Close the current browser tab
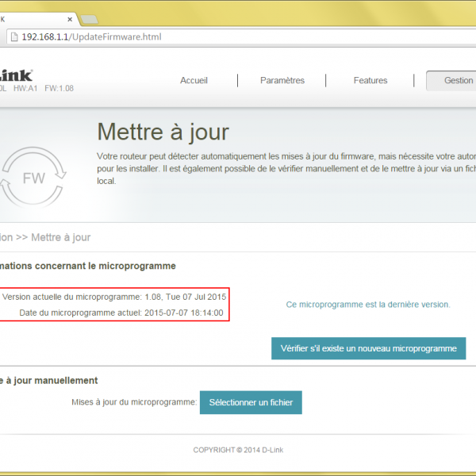 click(70, 19)
